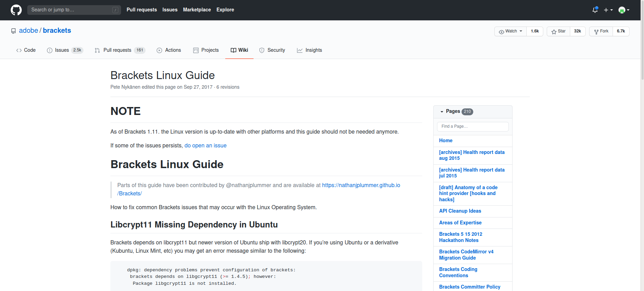Image resolution: width=644 pixels, height=291 pixels.
Task: Open the Brackets Committer Policy page
Action: 470,287
